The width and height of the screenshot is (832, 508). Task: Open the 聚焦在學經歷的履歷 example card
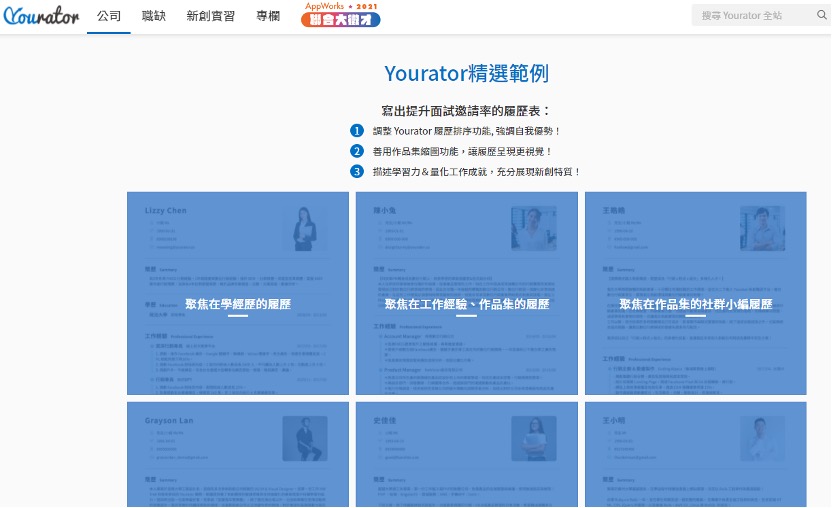pos(238,293)
